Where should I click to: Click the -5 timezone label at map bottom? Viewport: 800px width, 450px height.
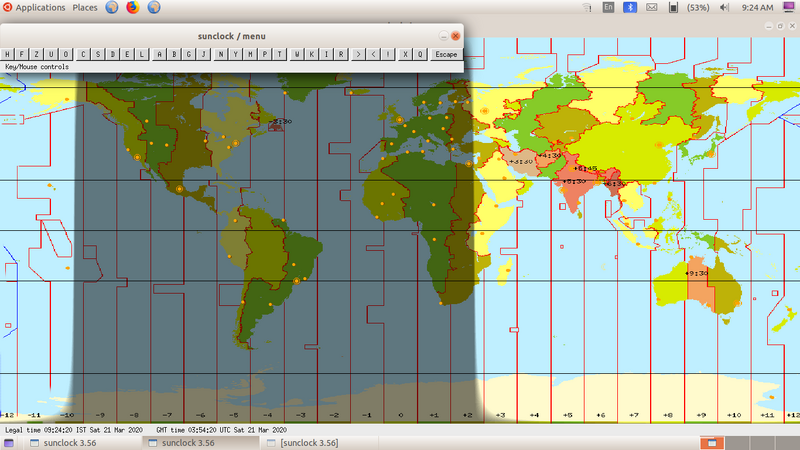point(234,415)
